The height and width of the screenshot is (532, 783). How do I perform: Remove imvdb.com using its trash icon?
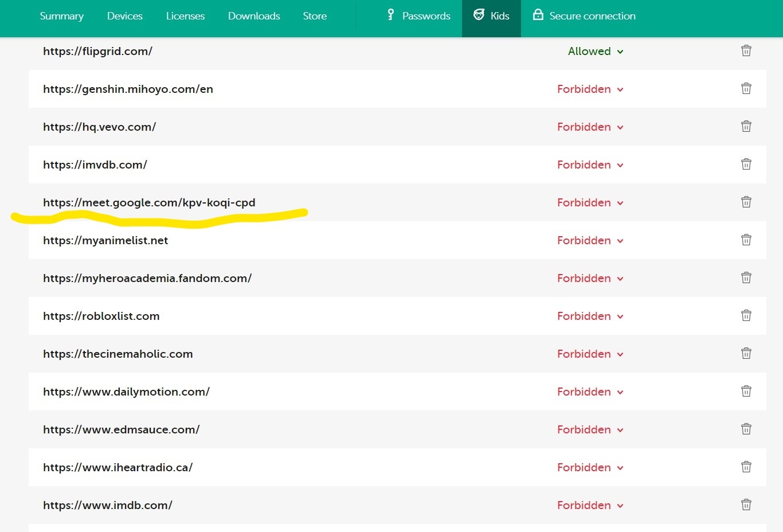(746, 164)
